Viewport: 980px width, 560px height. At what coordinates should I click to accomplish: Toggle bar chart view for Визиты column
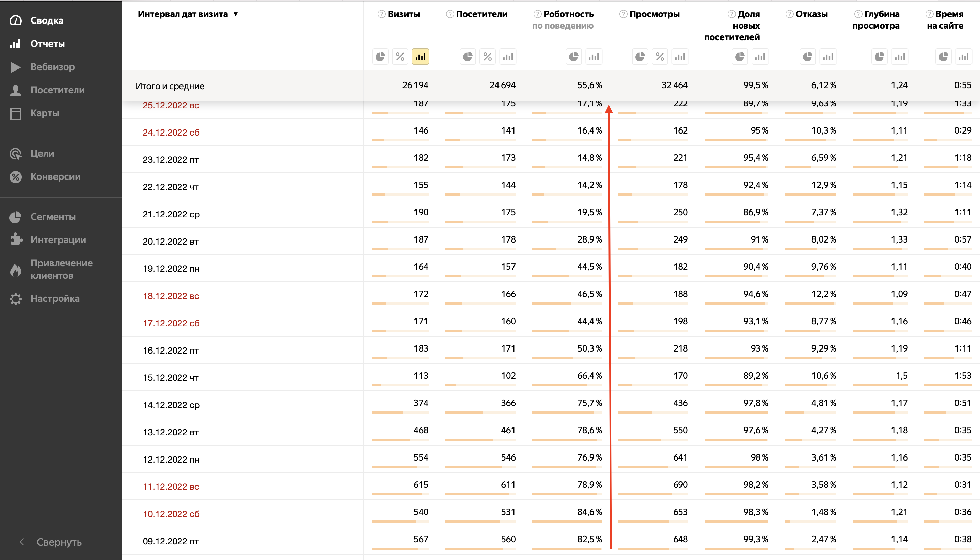pyautogui.click(x=420, y=57)
